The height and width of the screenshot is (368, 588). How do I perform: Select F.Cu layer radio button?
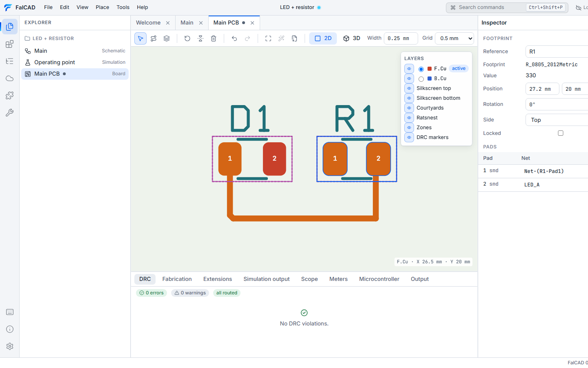coord(421,69)
